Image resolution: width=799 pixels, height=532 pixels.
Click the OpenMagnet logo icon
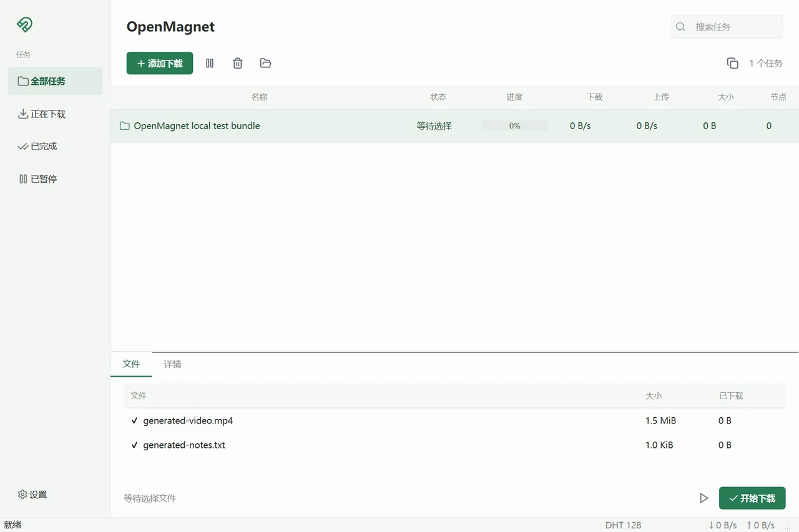tap(24, 24)
